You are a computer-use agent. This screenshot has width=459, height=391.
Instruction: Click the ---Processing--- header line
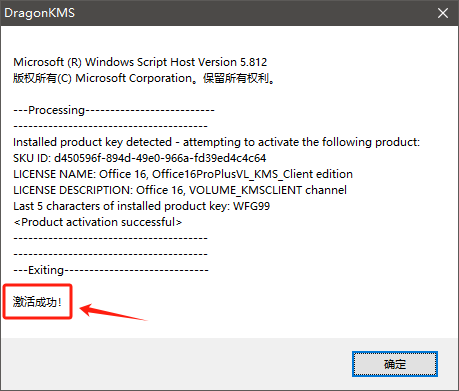point(114,110)
